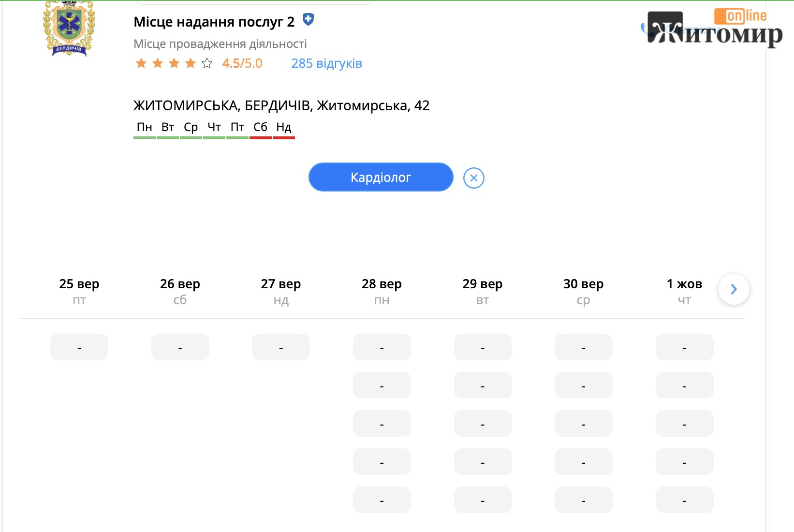
Task: Select the Кардіолог specialty button
Action: coord(381,177)
